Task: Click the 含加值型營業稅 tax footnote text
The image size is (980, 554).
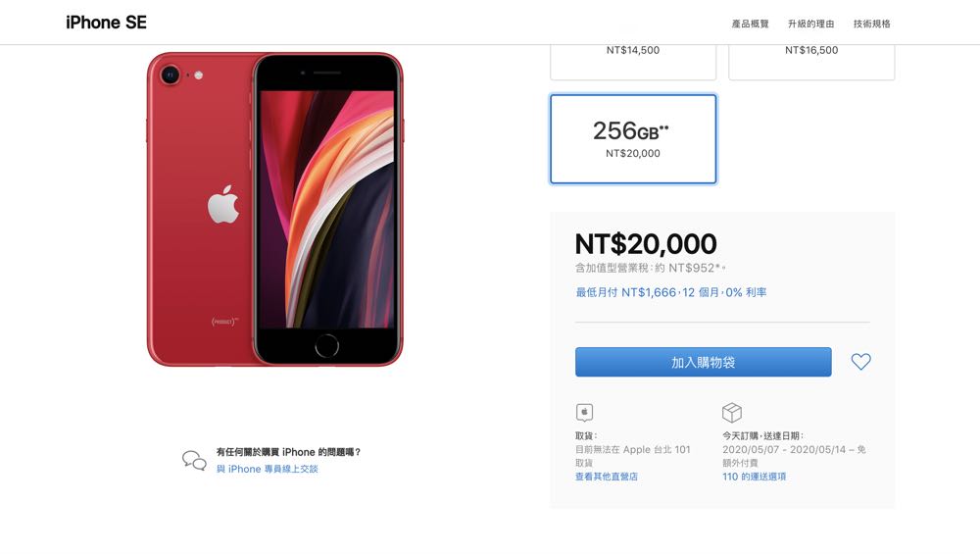Action: click(x=650, y=269)
